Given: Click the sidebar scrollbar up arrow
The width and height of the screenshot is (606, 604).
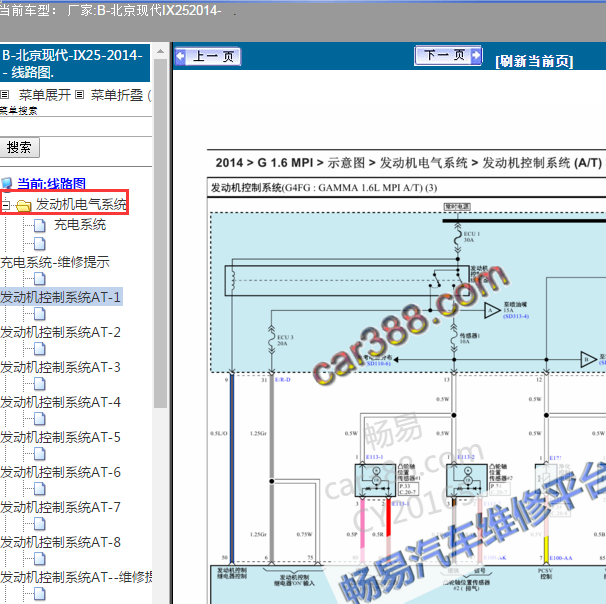Looking at the screenshot, I should click(x=160, y=51).
